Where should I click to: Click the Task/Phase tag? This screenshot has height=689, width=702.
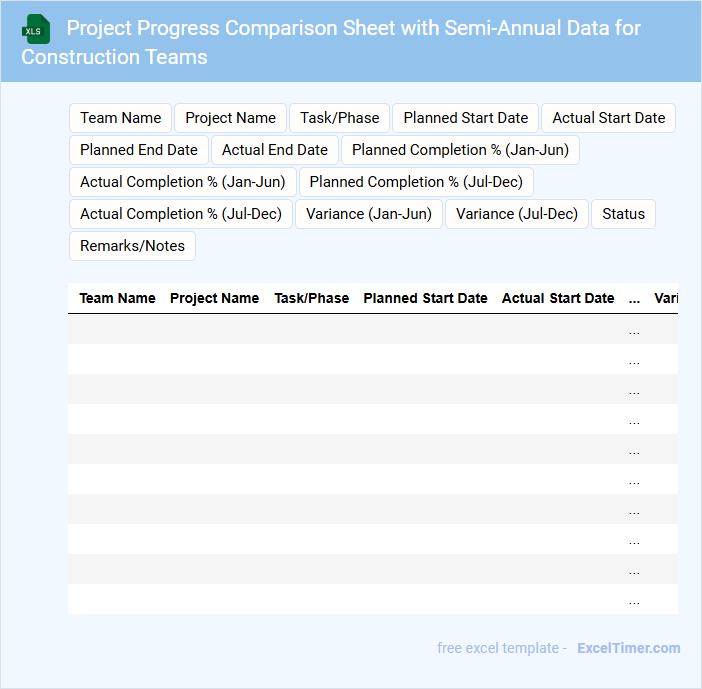340,118
